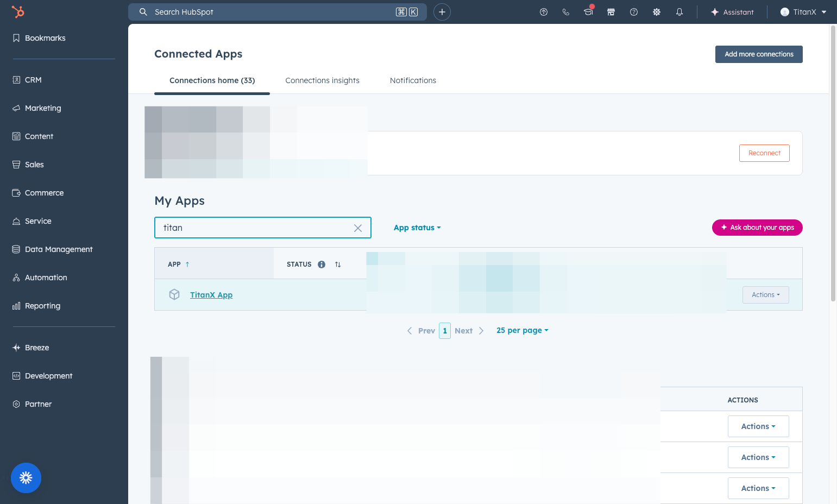
Task: Open the Help question mark icon
Action: click(634, 12)
